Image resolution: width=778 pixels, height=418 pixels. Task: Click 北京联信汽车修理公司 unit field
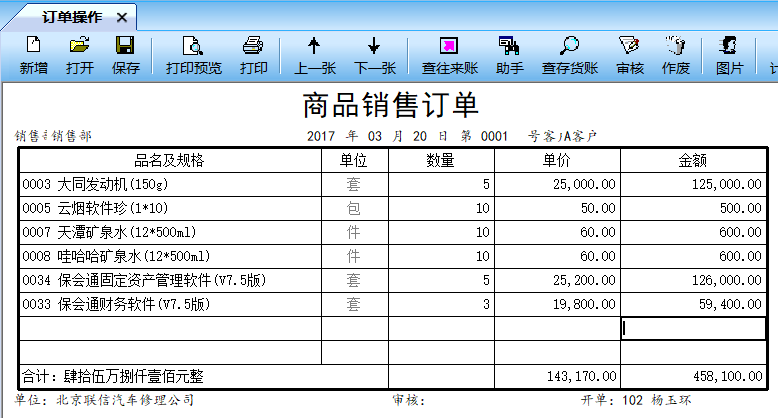[x=125, y=400]
